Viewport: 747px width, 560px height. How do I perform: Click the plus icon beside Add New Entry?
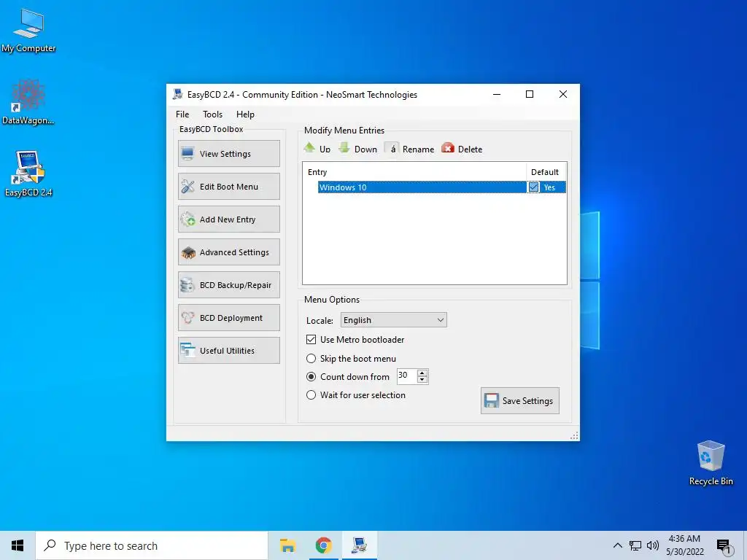(187, 219)
